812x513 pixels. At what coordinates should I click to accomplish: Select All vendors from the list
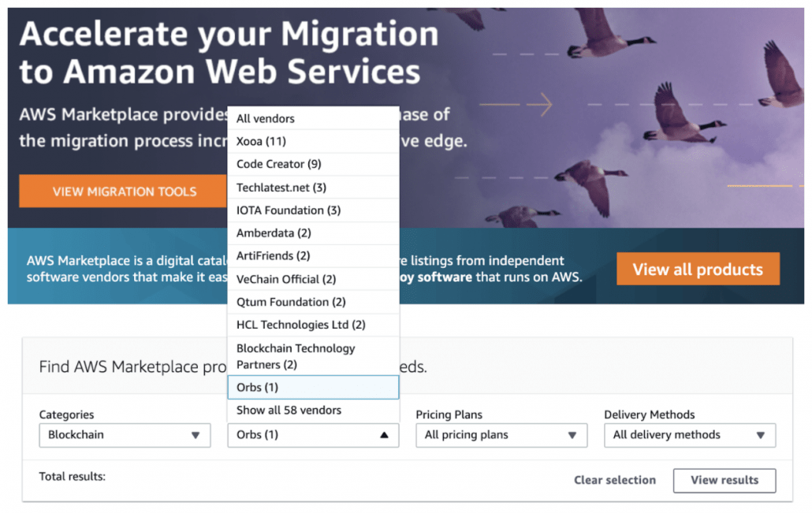click(x=313, y=118)
